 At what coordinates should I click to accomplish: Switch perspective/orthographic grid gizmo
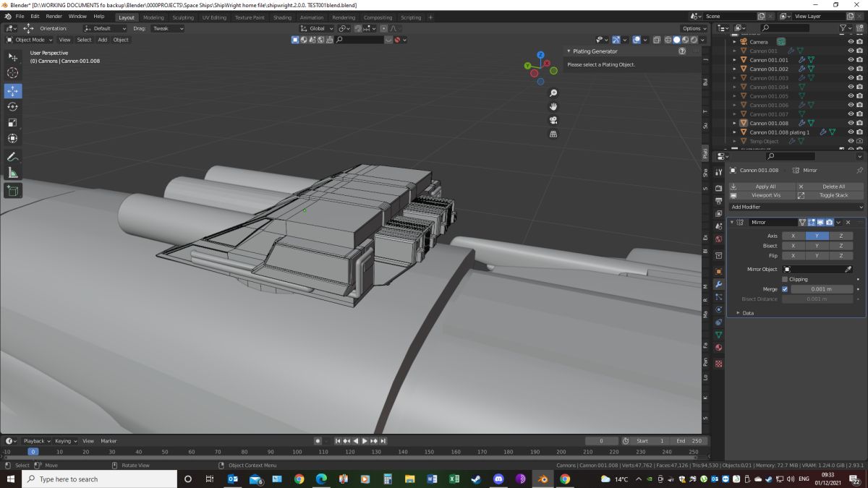coord(553,134)
